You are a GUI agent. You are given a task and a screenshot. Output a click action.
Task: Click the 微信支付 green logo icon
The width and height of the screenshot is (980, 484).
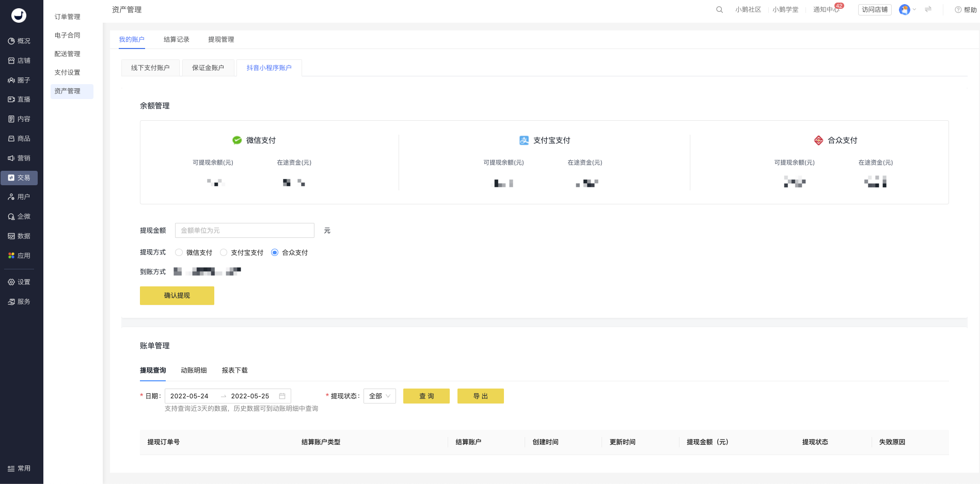pos(237,140)
